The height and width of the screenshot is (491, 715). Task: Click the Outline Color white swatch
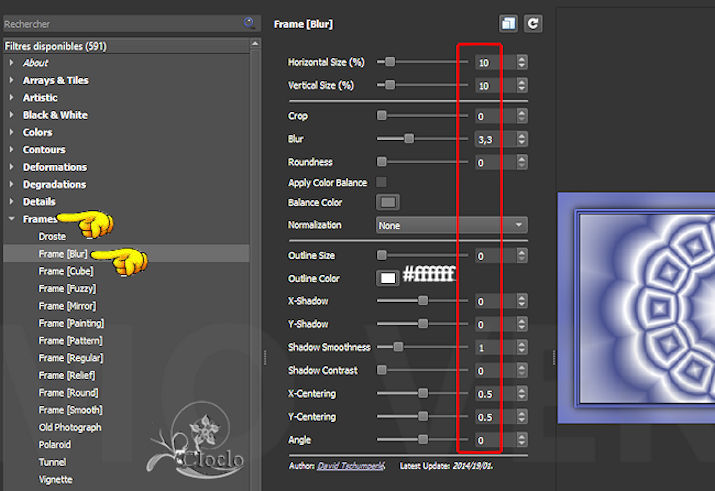pos(386,278)
